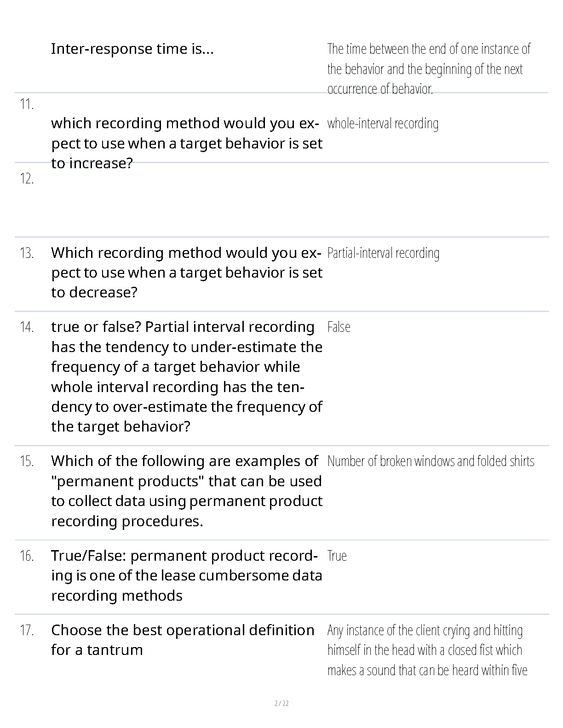
Task: Click the '2 / 22' page number footer
Action: coord(281,703)
